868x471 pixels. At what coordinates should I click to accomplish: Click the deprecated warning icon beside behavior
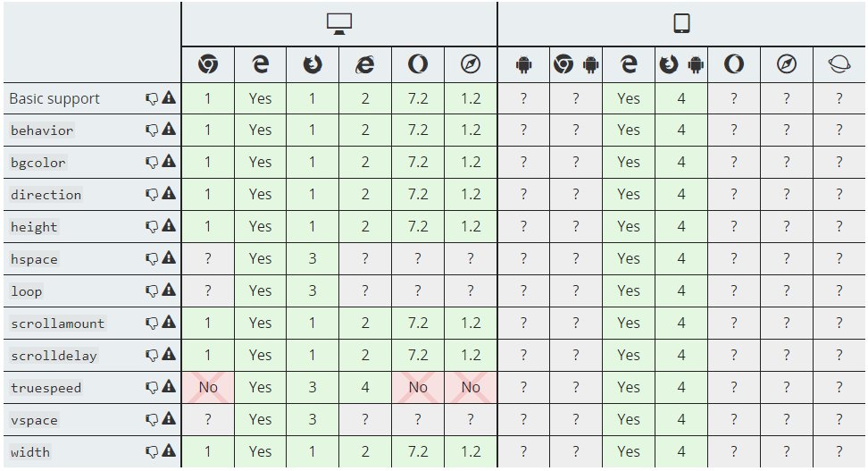point(169,130)
